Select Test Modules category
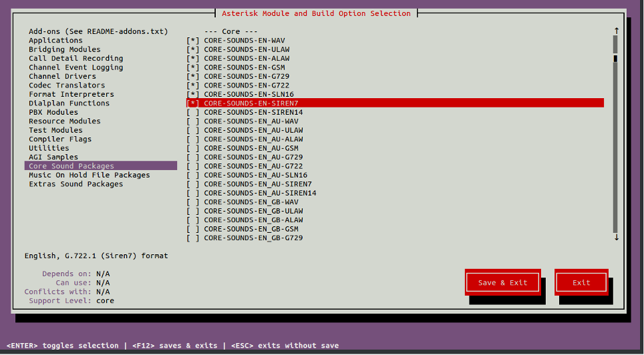Image resolution: width=644 pixels, height=355 pixels. click(55, 131)
